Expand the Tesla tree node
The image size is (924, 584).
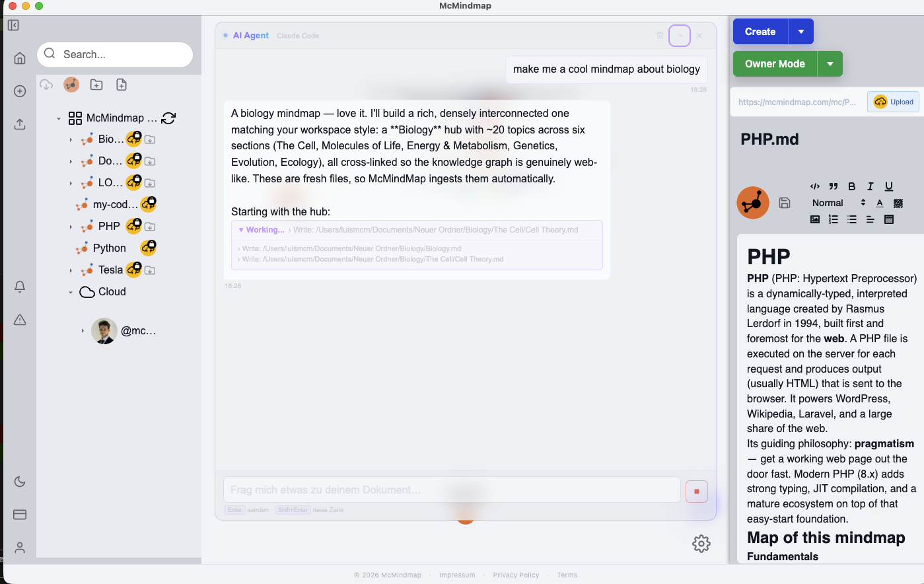click(x=71, y=271)
